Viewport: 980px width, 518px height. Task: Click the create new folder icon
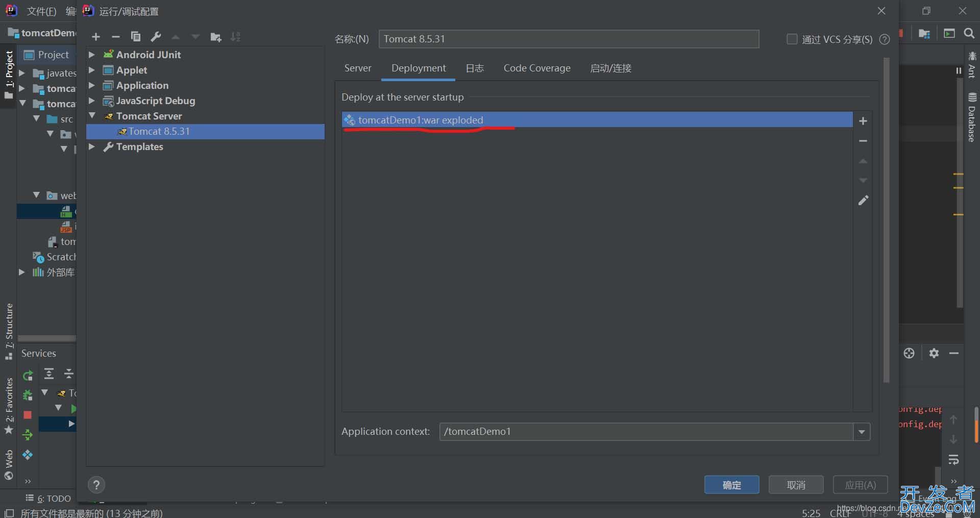tap(215, 37)
